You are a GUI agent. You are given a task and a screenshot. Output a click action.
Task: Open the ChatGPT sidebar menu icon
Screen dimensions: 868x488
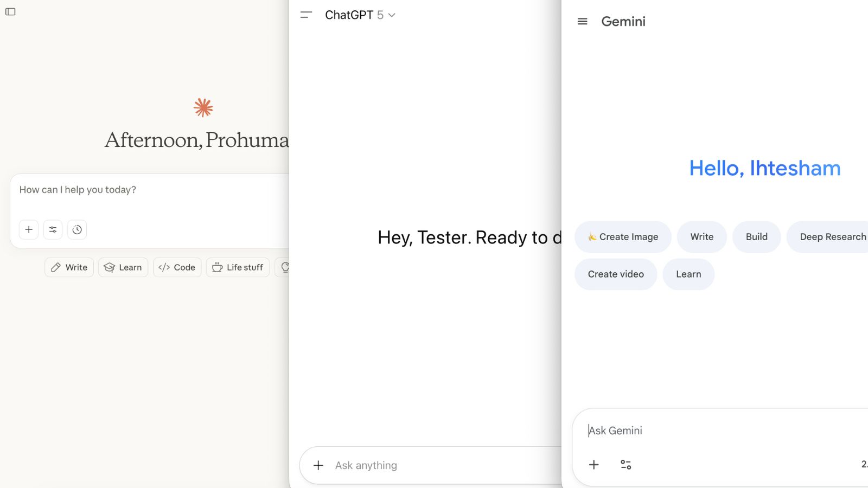coord(306,15)
